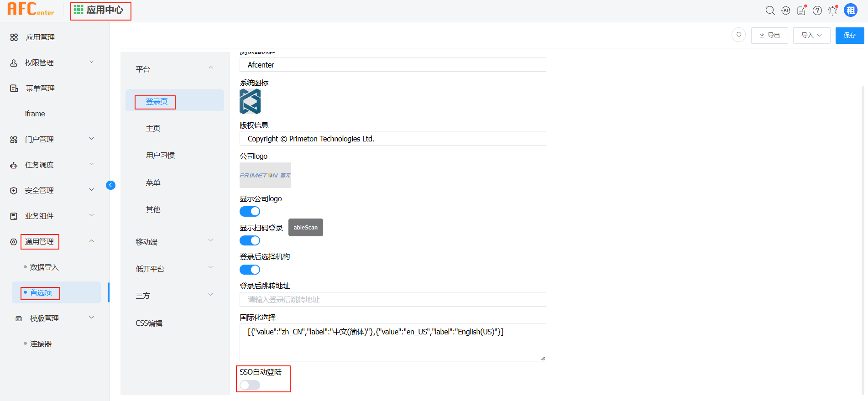Disable the 显示公司logo switch
This screenshot has width=868, height=401.
(x=250, y=211)
